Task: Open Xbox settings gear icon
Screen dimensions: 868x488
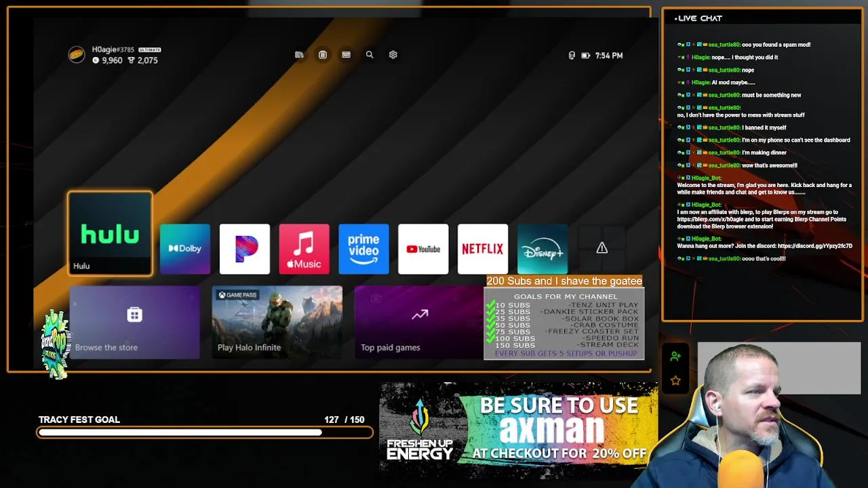Action: click(x=393, y=55)
